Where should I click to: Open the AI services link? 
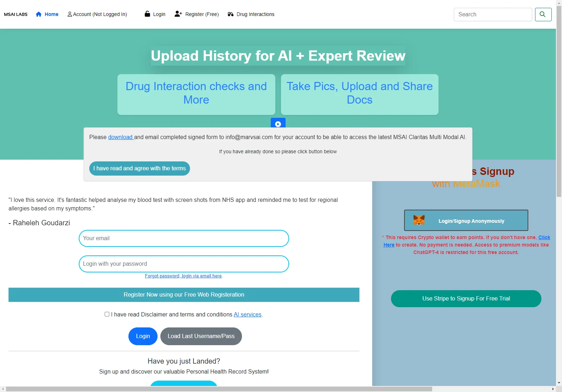coord(247,314)
